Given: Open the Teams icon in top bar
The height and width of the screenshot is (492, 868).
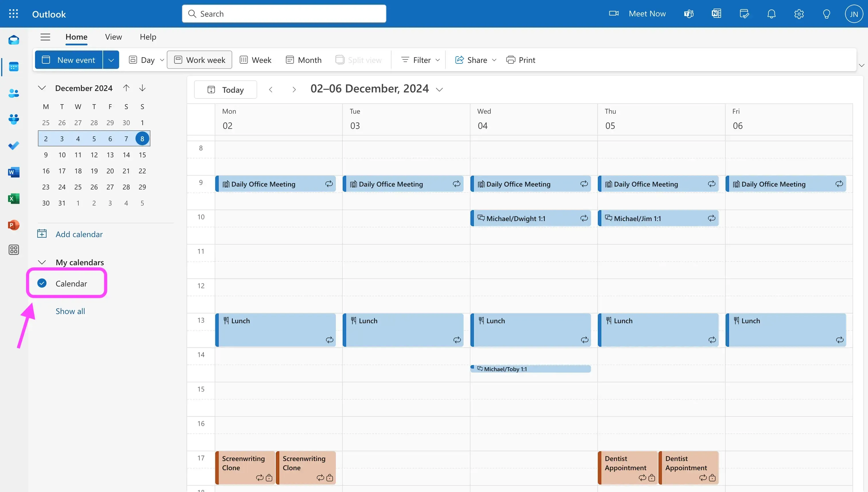Looking at the screenshot, I should pyautogui.click(x=688, y=13).
